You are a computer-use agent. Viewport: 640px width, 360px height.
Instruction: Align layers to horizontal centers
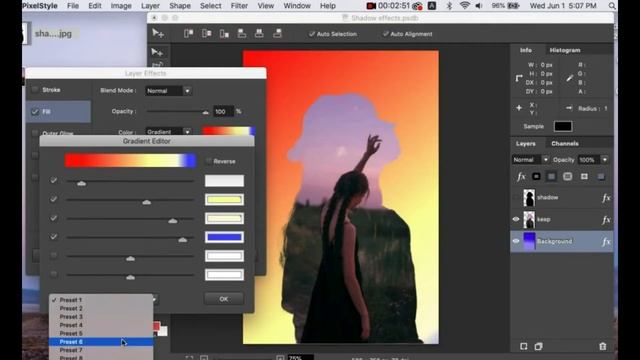click(207, 33)
